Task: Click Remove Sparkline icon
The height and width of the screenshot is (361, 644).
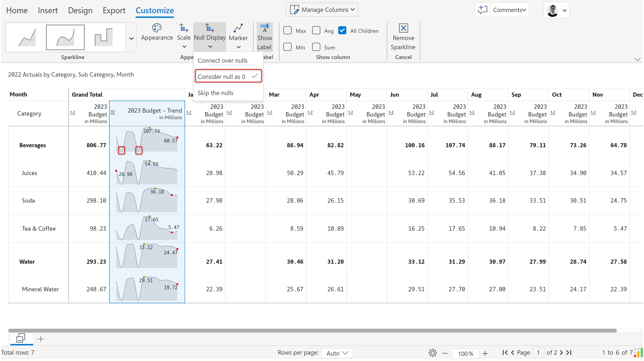Action: coord(403,28)
